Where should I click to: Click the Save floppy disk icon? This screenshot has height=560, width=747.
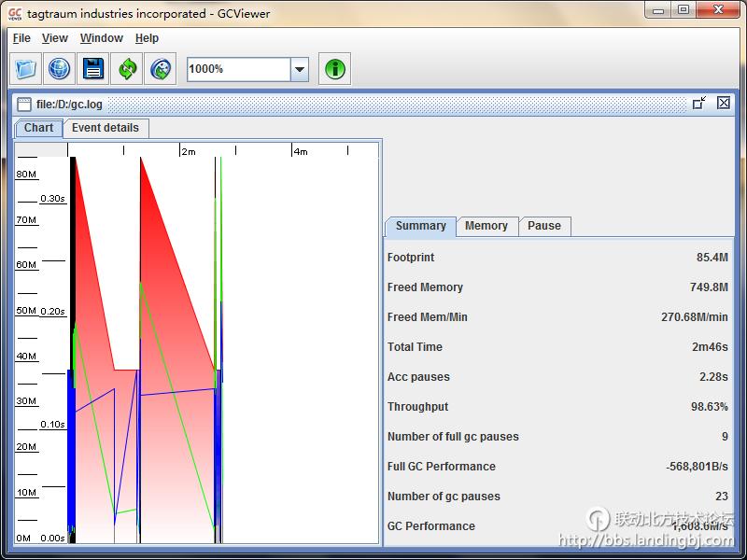[93, 69]
